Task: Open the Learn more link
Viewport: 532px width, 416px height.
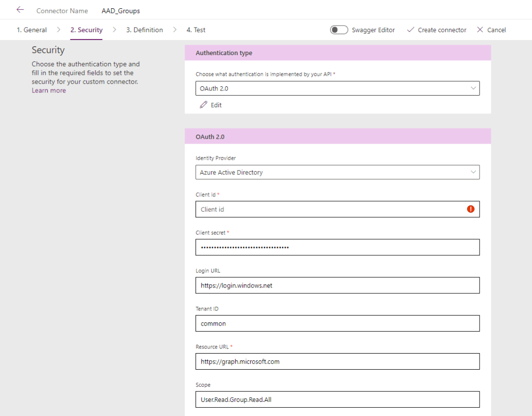Action: pos(49,90)
